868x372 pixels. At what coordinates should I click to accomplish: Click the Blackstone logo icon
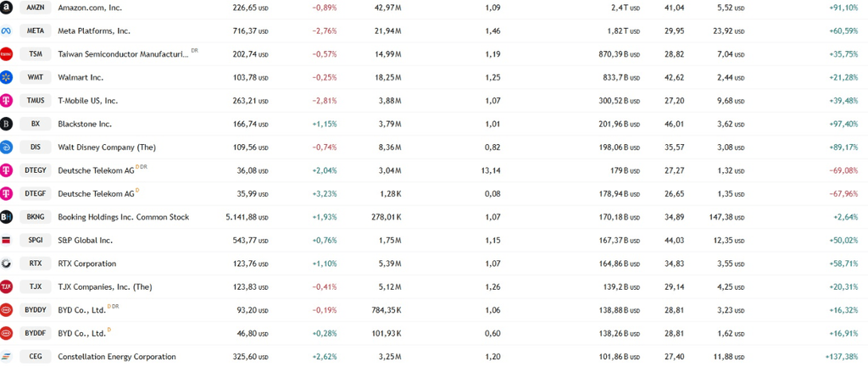[x=7, y=124]
